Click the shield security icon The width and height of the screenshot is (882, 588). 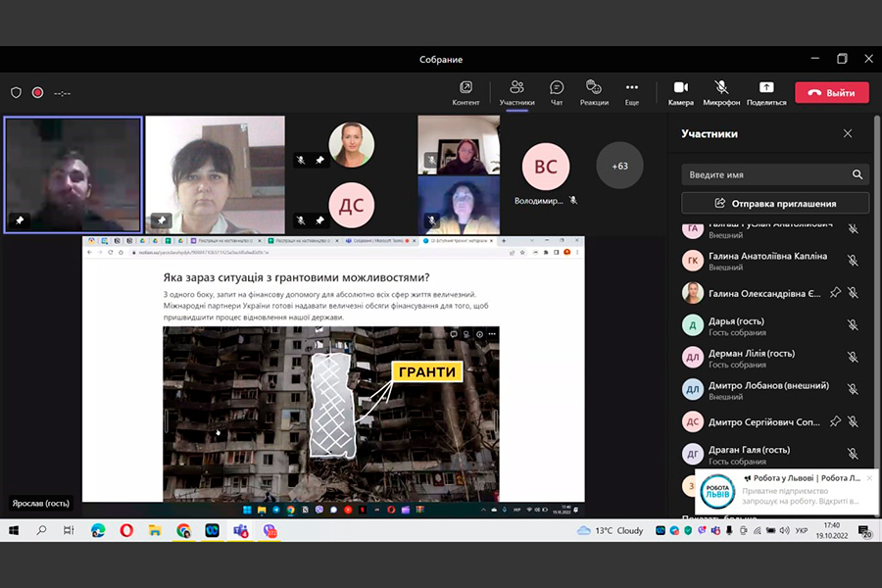click(x=16, y=93)
